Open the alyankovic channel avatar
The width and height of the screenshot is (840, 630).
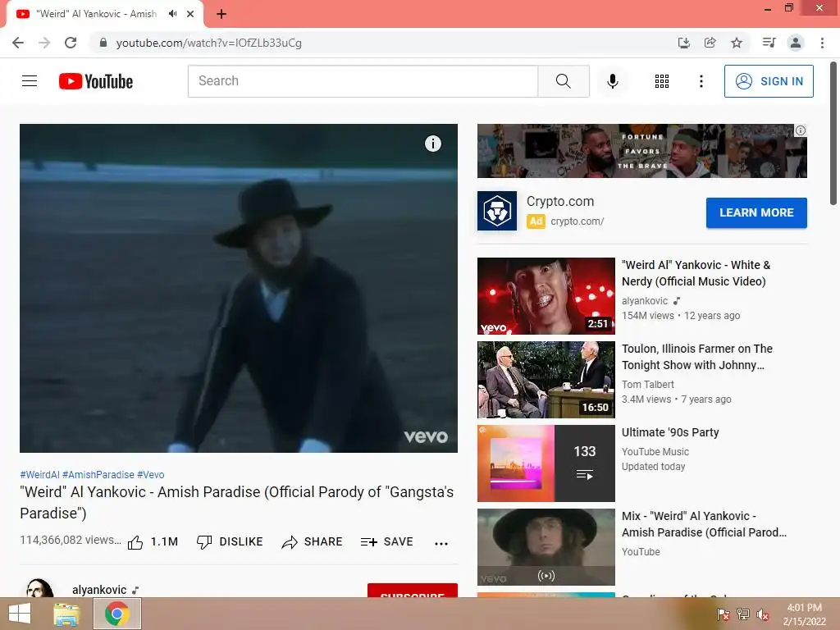click(x=39, y=589)
